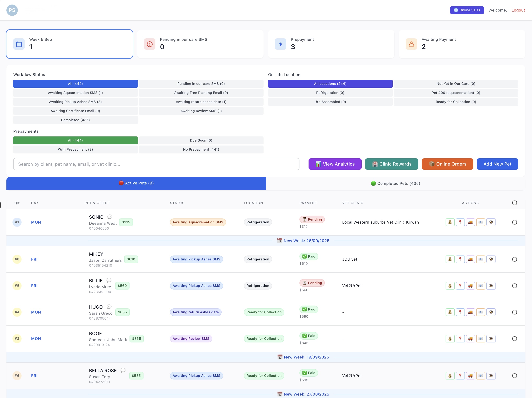Filter prepayments by With Prepayment (3)
The height and width of the screenshot is (398, 532).
coord(75,149)
